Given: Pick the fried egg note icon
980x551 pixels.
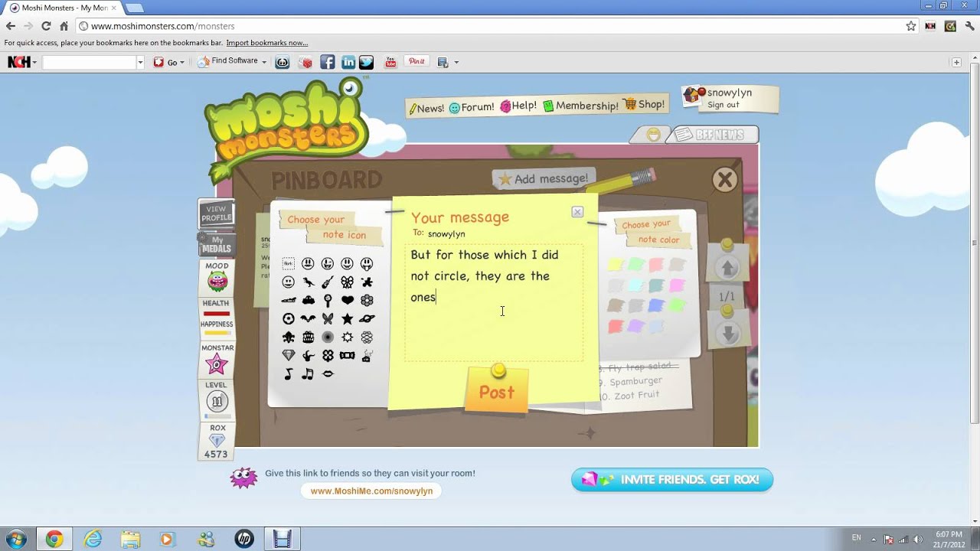Looking at the screenshot, I should (x=288, y=318).
